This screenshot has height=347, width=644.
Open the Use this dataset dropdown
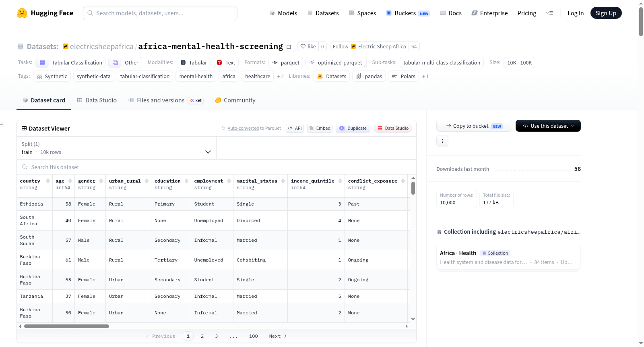point(548,126)
